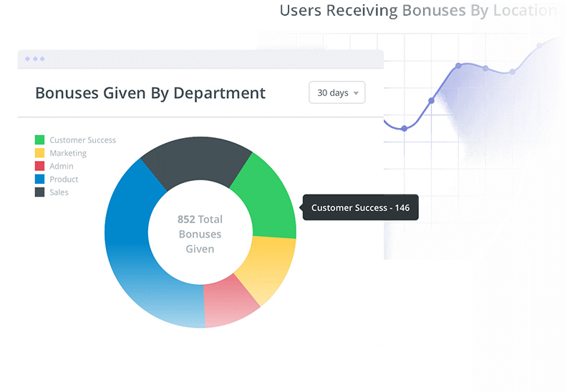Screen dimensions: 567x392
Task: Click the lowest data point on line chart
Action: pos(404,128)
